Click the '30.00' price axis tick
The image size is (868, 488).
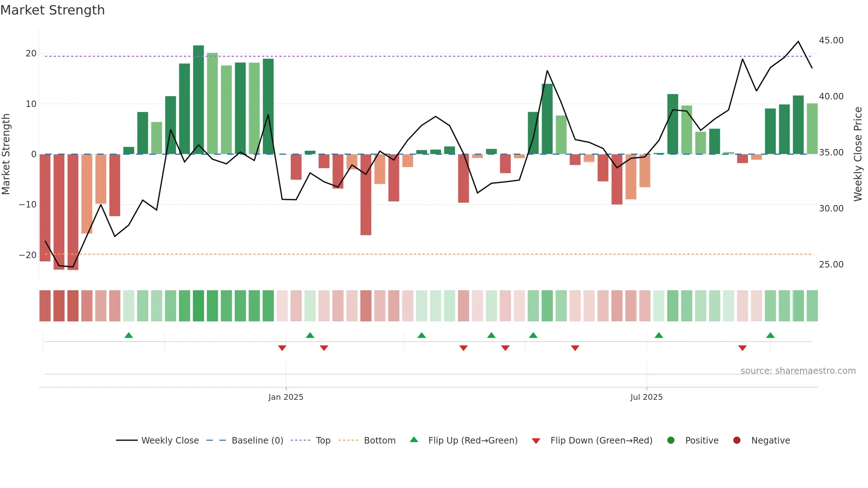pos(831,209)
